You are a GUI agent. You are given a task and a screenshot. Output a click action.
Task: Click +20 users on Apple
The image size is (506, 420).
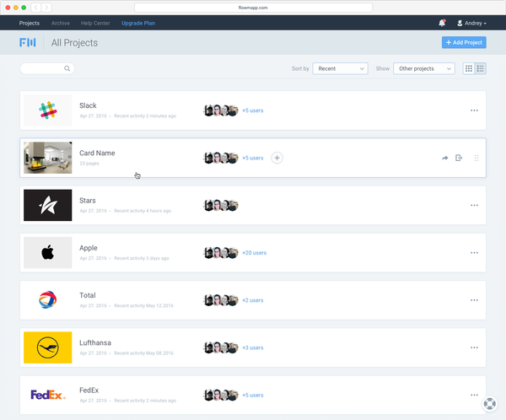click(255, 253)
